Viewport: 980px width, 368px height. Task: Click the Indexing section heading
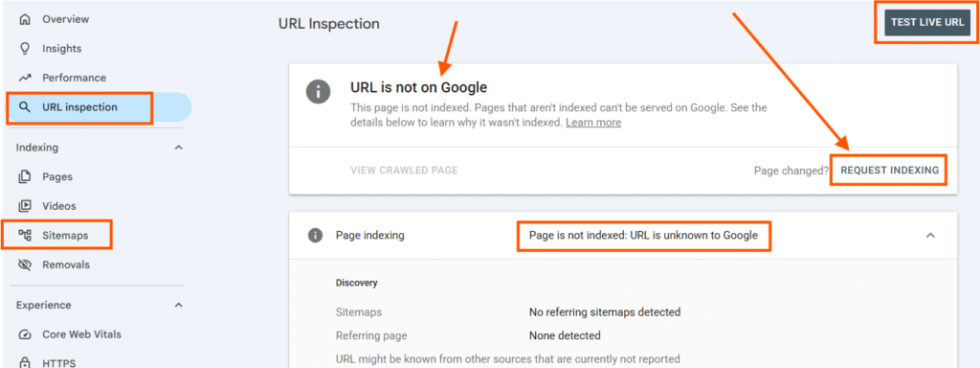coord(37,148)
